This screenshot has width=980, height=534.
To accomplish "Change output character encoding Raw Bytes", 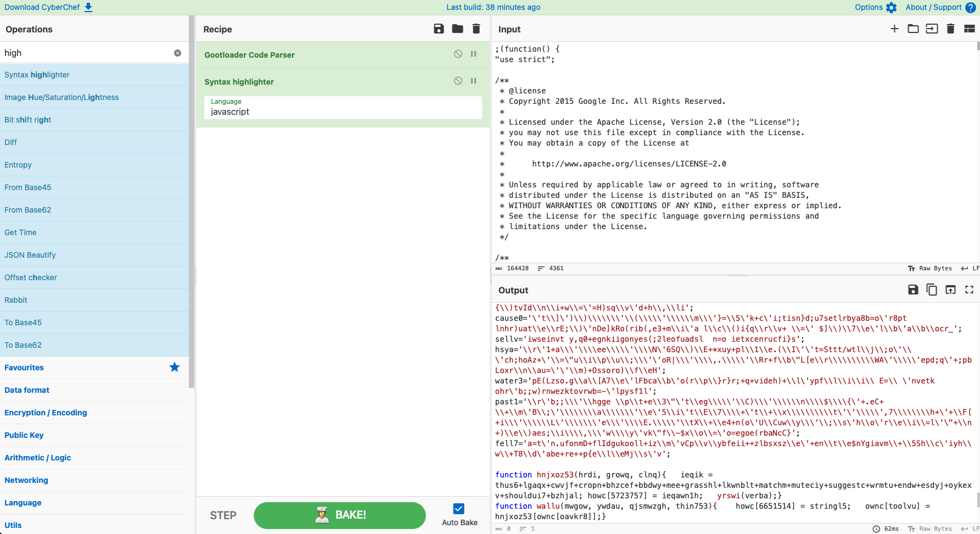I will pos(930,529).
